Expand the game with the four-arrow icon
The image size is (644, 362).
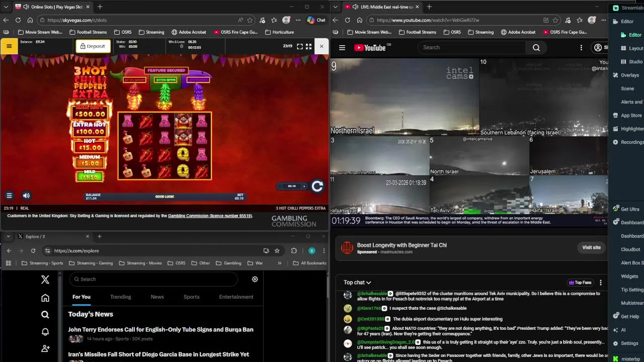(x=309, y=46)
